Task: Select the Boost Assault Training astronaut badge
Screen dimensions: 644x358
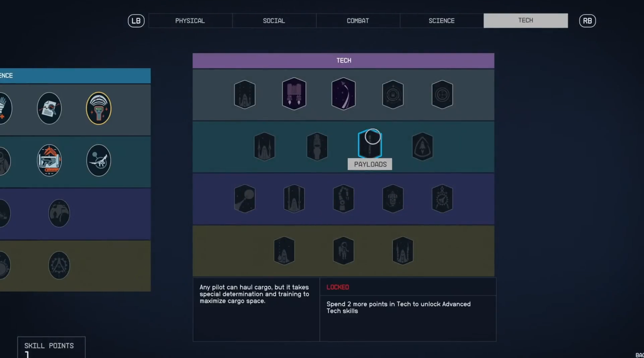Action: click(x=343, y=250)
